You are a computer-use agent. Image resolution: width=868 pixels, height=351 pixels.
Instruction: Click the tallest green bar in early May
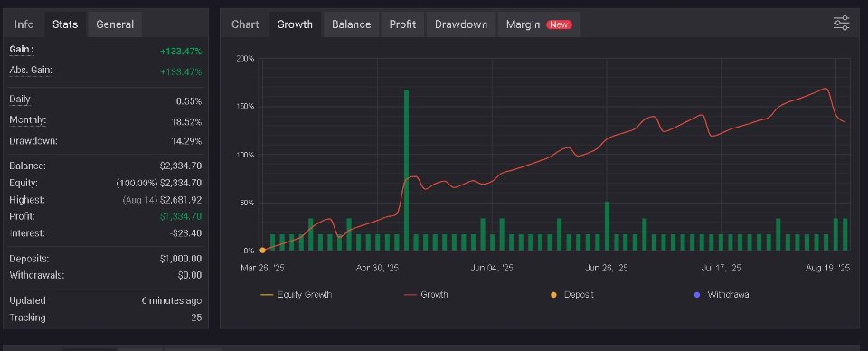pos(406,170)
